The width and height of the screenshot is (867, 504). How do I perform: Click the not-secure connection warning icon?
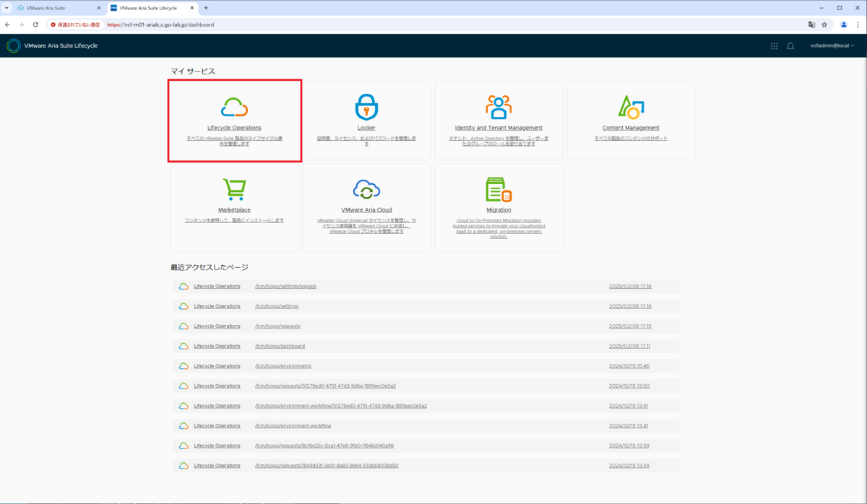coord(53,25)
